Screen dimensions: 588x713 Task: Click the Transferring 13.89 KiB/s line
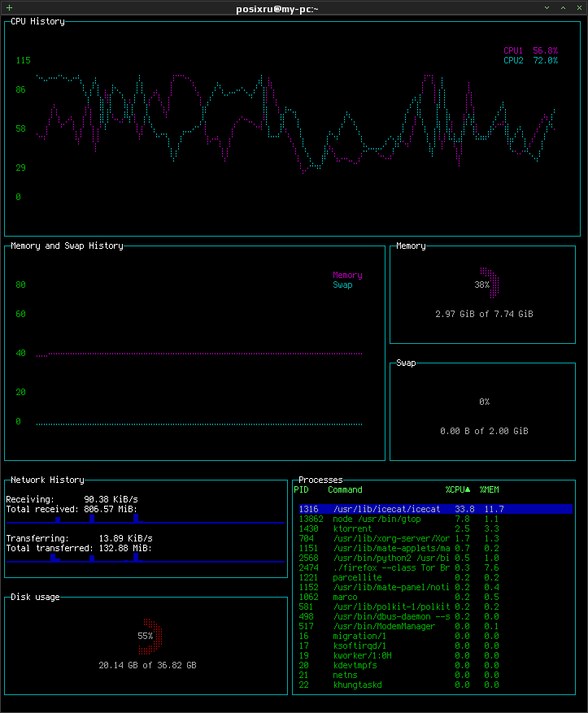tap(79, 538)
